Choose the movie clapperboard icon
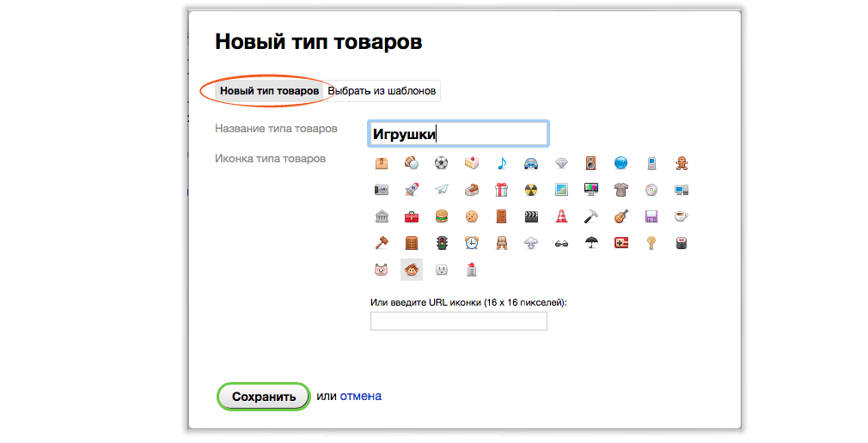 [x=531, y=216]
